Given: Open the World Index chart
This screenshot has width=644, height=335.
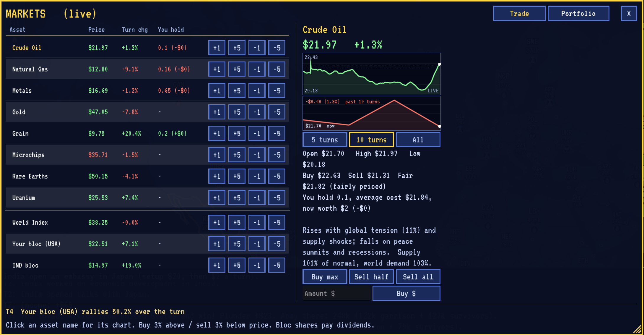Looking at the screenshot, I should pyautogui.click(x=30, y=222).
